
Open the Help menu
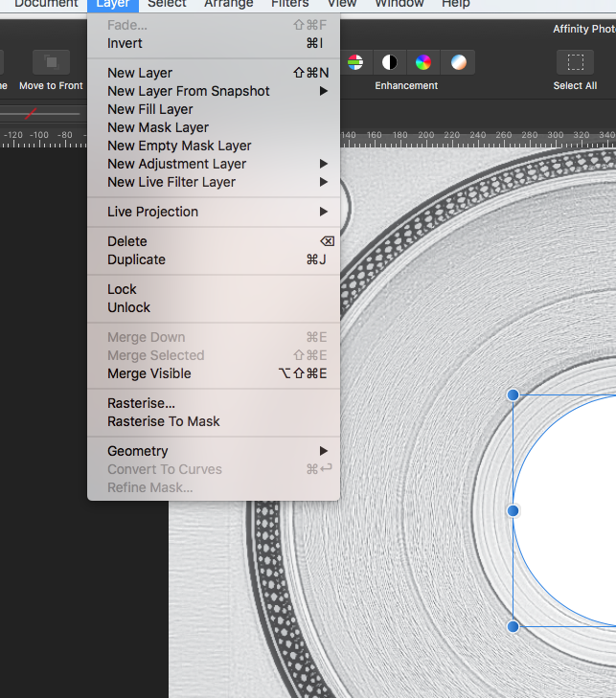(x=456, y=4)
